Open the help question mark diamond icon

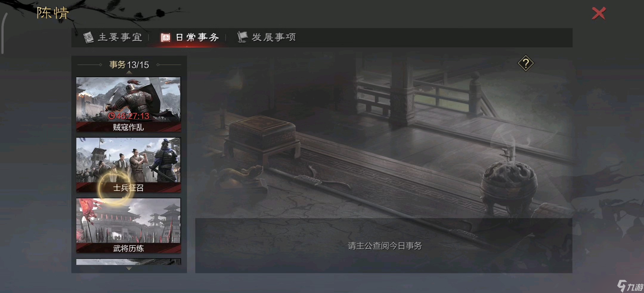pyautogui.click(x=526, y=63)
